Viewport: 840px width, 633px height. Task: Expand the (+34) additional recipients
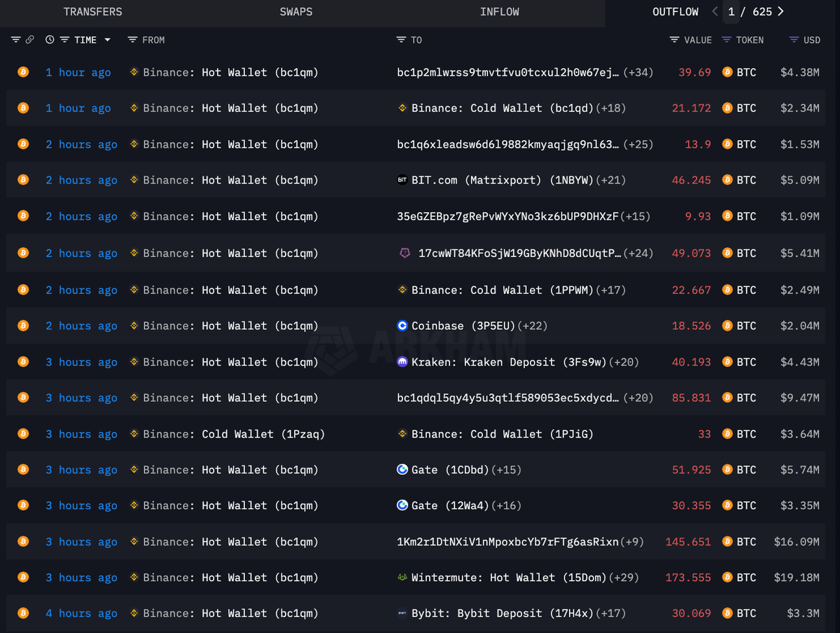(638, 72)
